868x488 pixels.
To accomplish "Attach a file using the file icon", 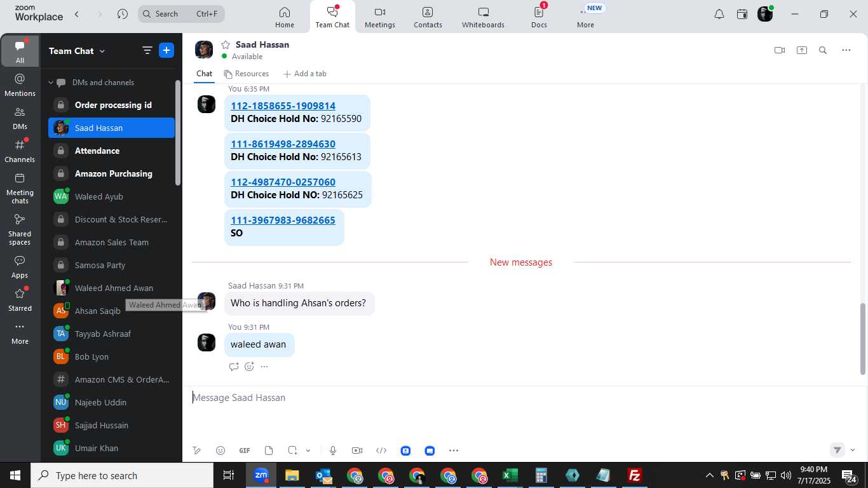I will pos(269,451).
